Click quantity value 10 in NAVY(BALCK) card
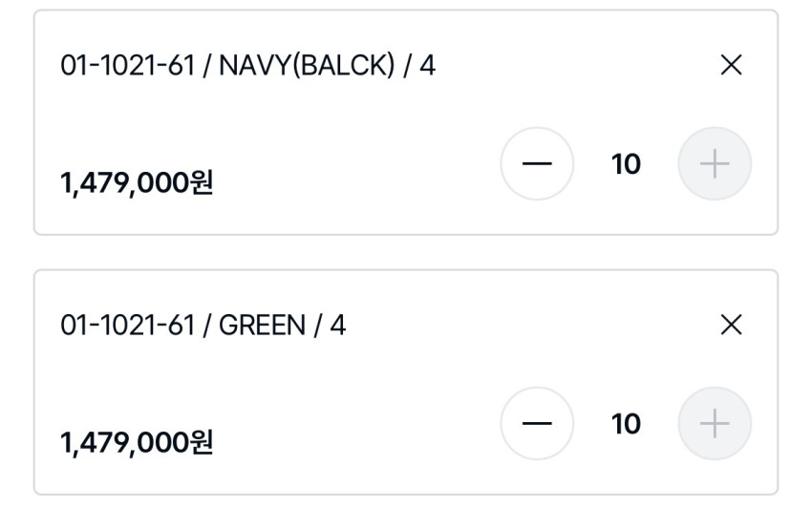 click(626, 164)
